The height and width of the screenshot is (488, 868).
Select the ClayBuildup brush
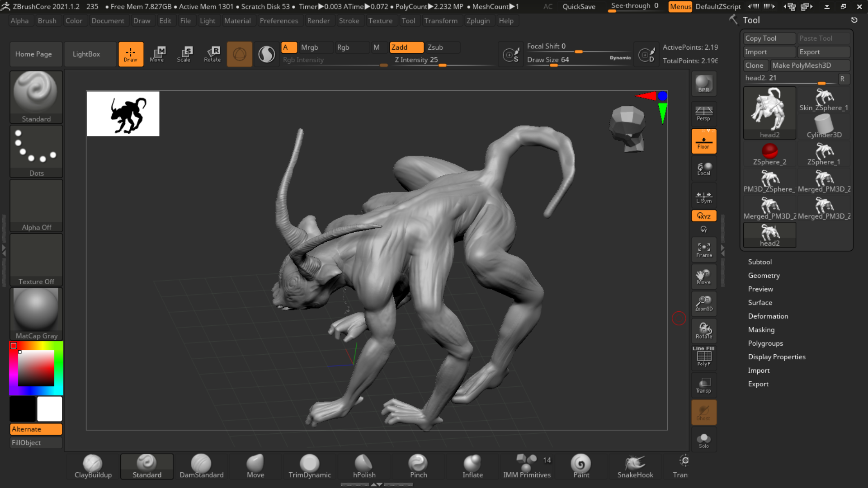pyautogui.click(x=93, y=466)
